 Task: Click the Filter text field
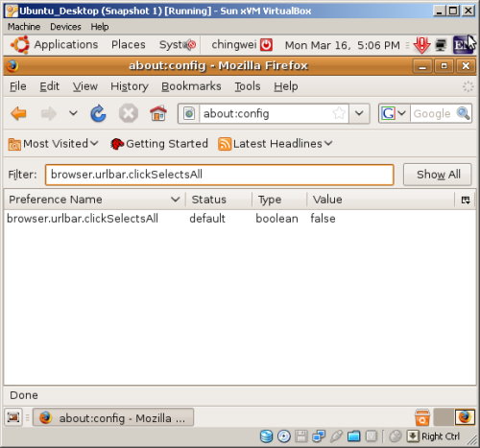[220, 175]
